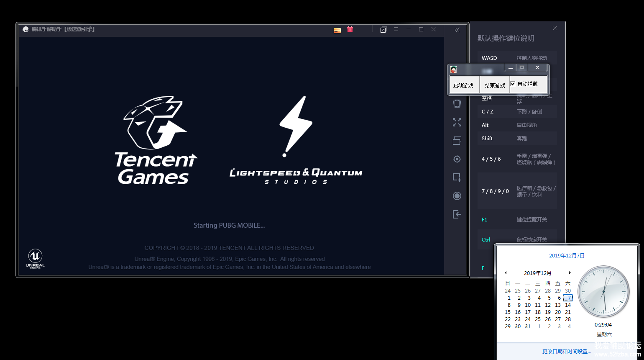Go to next month in calendar

pos(570,273)
